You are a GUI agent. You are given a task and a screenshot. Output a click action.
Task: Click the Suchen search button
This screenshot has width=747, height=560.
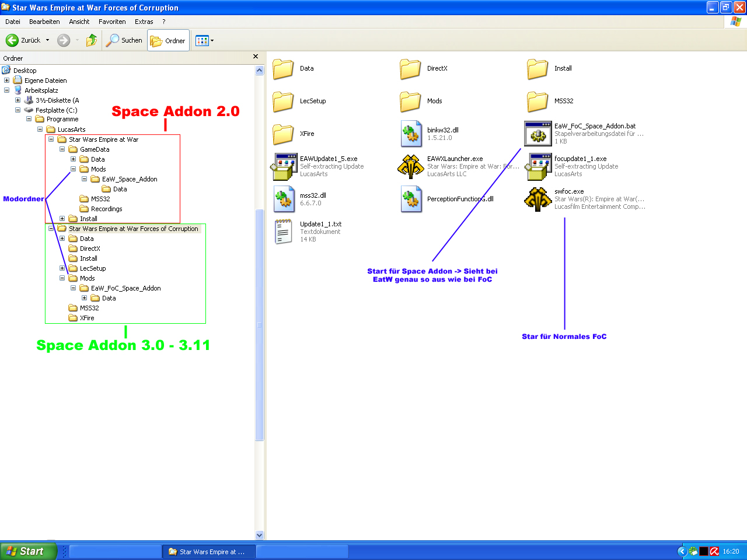(124, 40)
